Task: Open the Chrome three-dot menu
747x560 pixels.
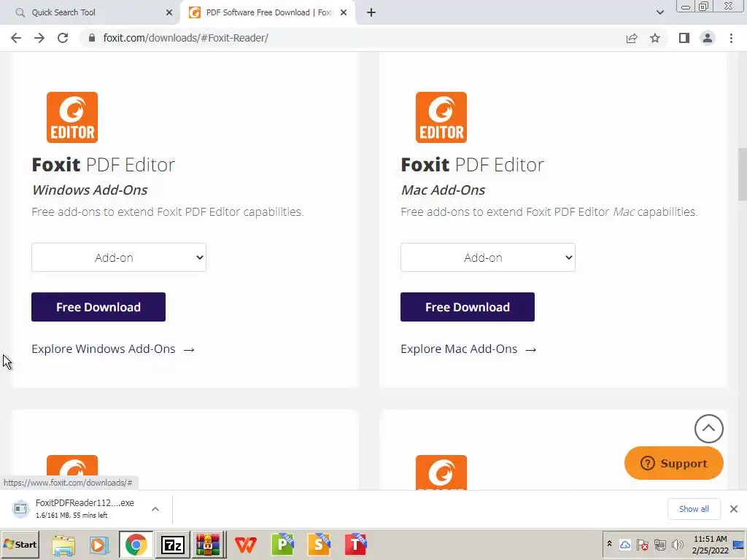Action: (731, 38)
